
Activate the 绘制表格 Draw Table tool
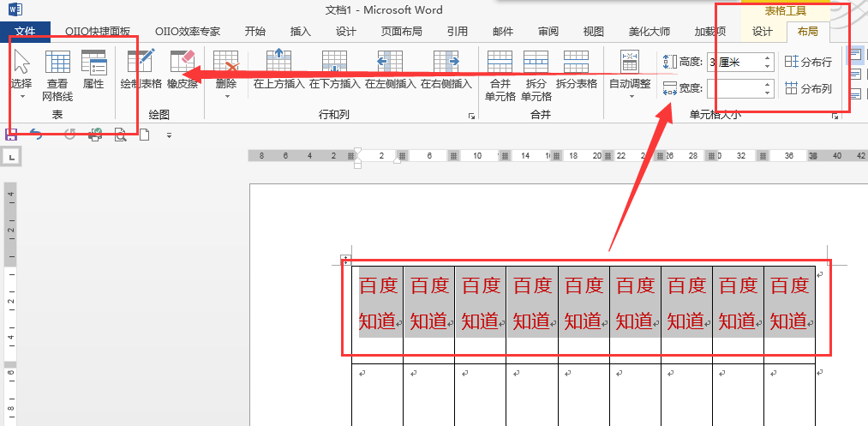coord(141,69)
